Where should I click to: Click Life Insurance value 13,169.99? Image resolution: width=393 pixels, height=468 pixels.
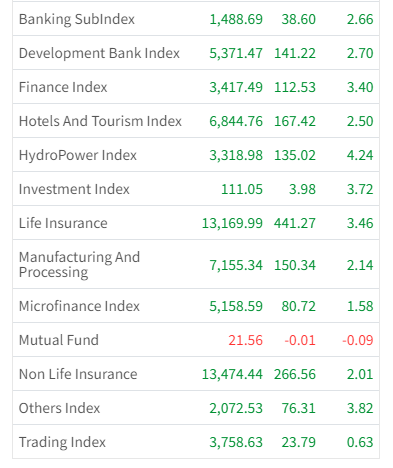click(x=232, y=223)
